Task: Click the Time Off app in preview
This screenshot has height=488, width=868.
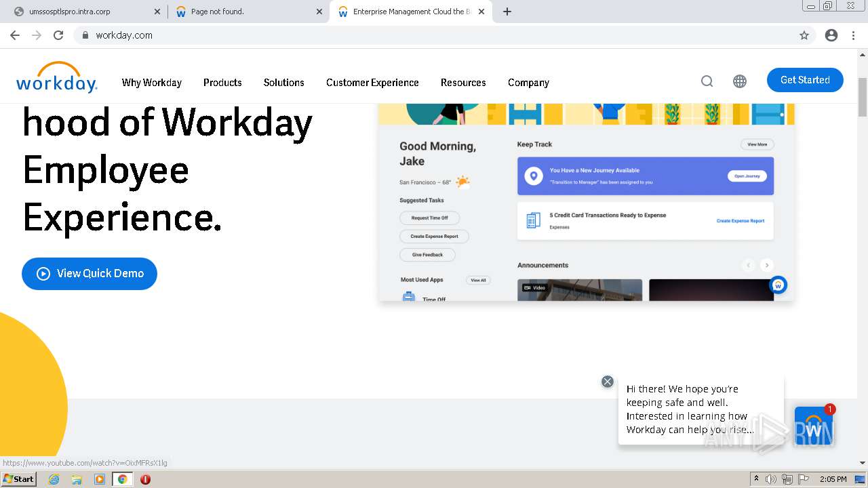Action: click(424, 297)
